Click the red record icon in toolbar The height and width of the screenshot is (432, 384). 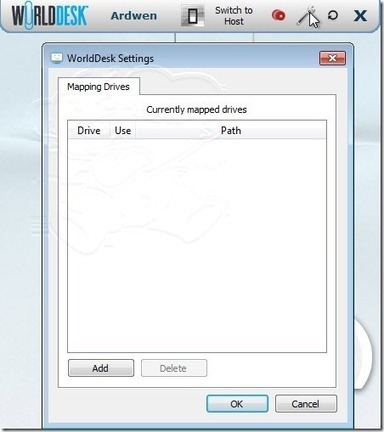(278, 15)
